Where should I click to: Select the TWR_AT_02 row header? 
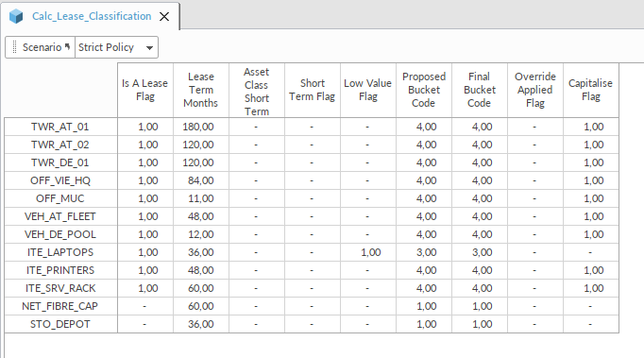click(x=60, y=145)
